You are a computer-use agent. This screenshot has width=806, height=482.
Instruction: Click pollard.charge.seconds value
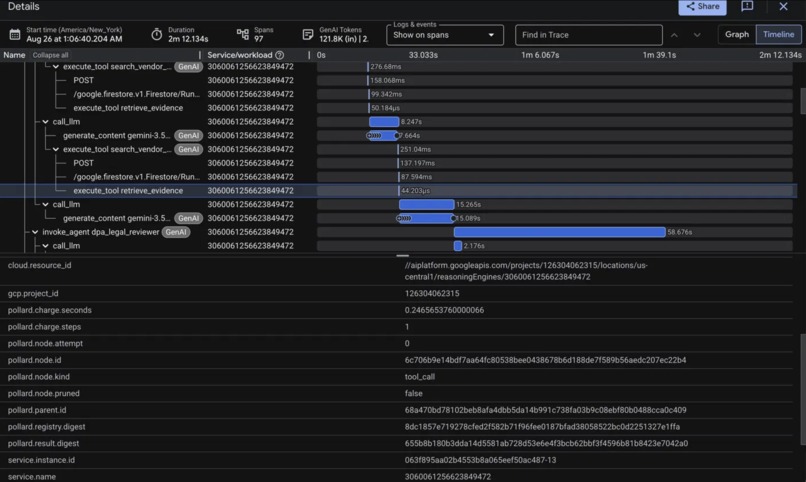(444, 310)
